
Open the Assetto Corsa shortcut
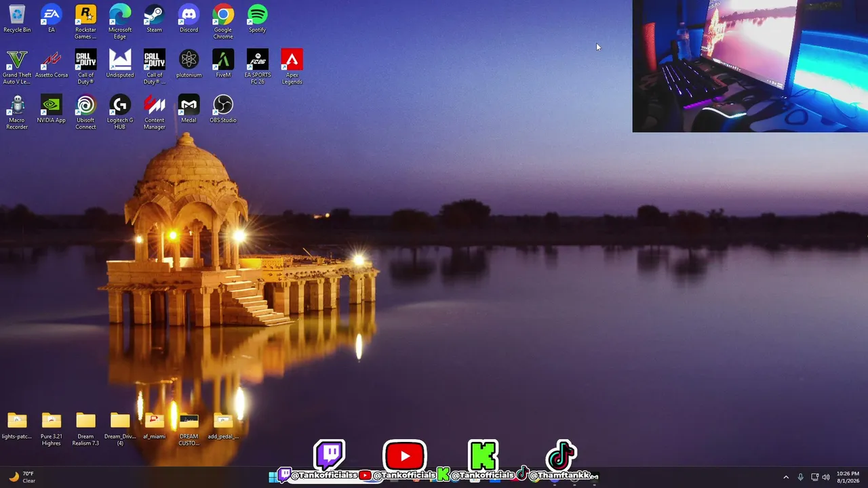(52, 64)
